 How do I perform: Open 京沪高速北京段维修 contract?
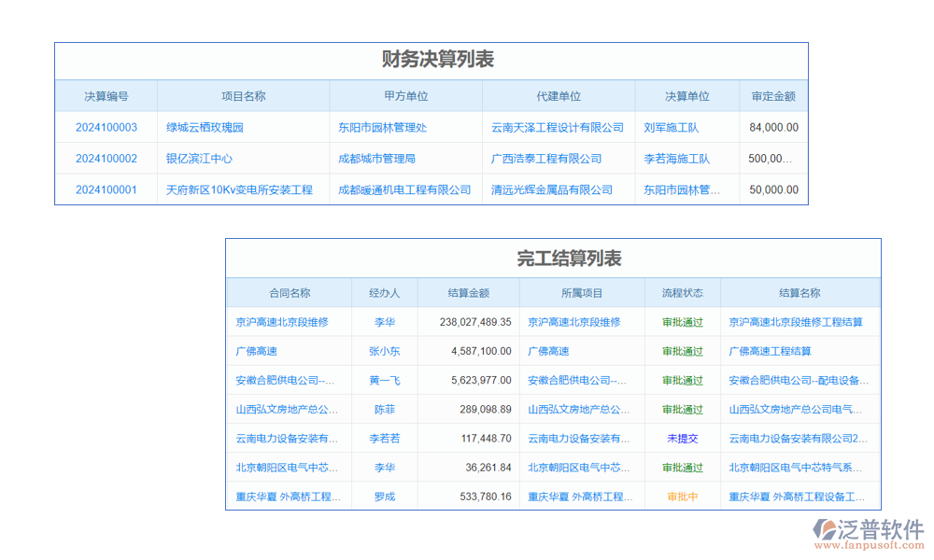coord(290,321)
